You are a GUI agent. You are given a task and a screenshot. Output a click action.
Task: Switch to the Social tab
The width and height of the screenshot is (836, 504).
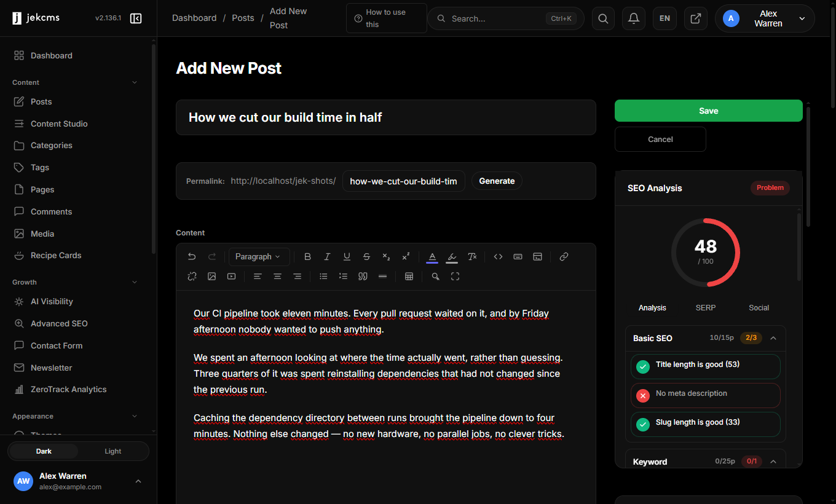pos(759,308)
